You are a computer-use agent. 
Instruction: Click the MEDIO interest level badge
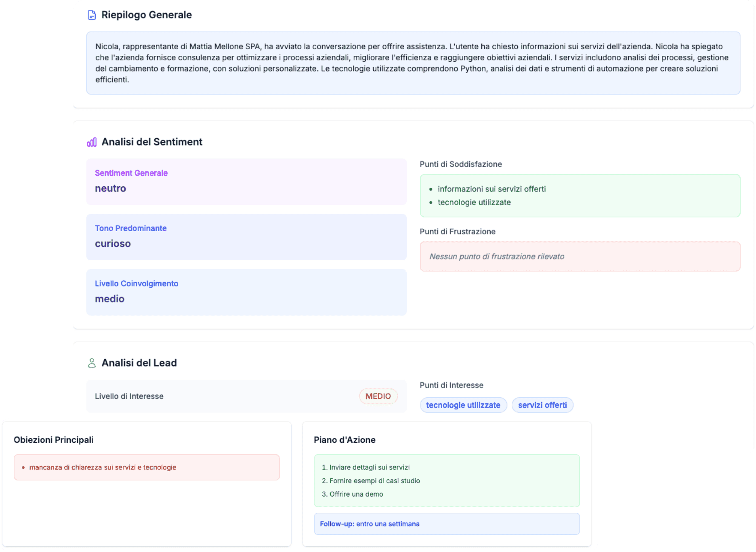(x=378, y=396)
